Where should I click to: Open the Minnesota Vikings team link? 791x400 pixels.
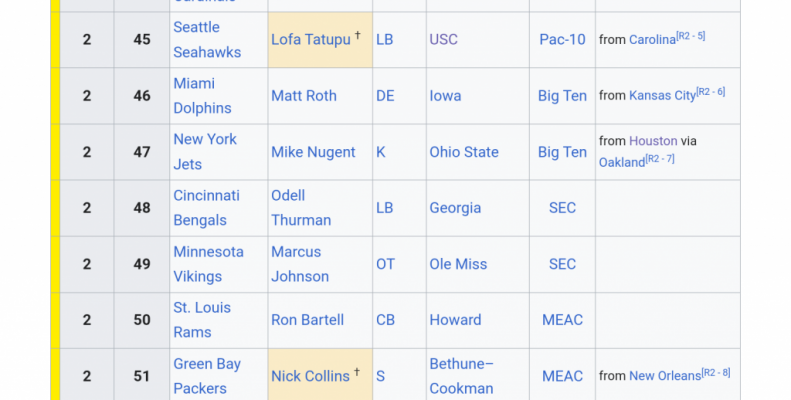click(x=208, y=264)
